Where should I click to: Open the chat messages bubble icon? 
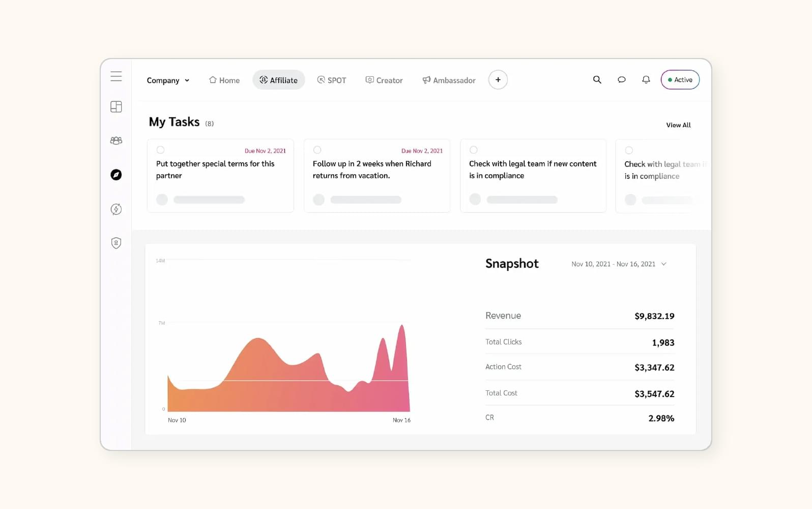[621, 80]
